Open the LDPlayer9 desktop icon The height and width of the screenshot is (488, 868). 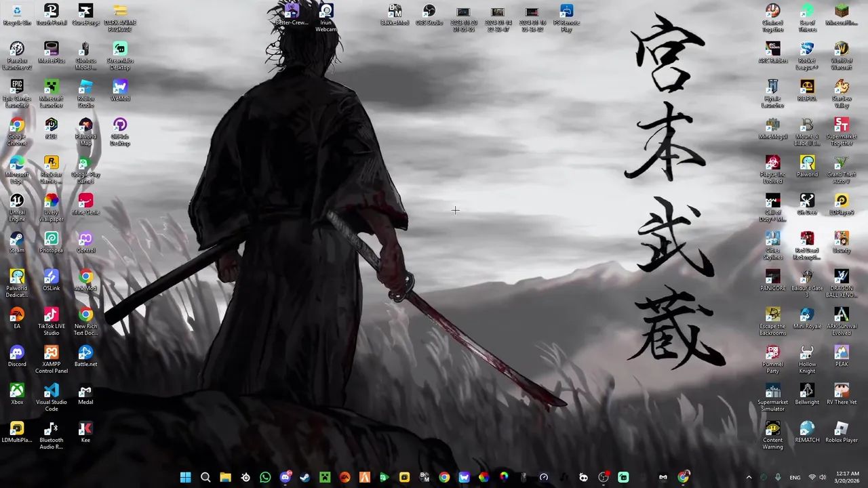pos(842,205)
